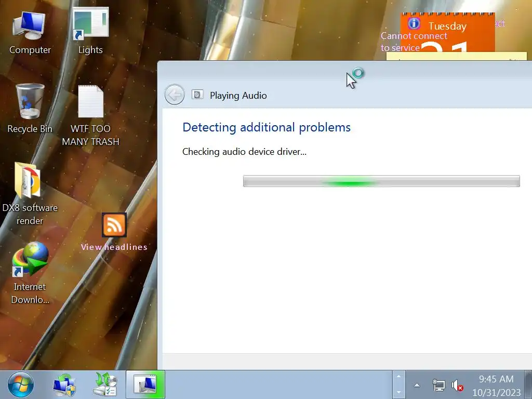The image size is (532, 399).
Task: Open the disc checklist taskbar icon
Action: (x=105, y=385)
